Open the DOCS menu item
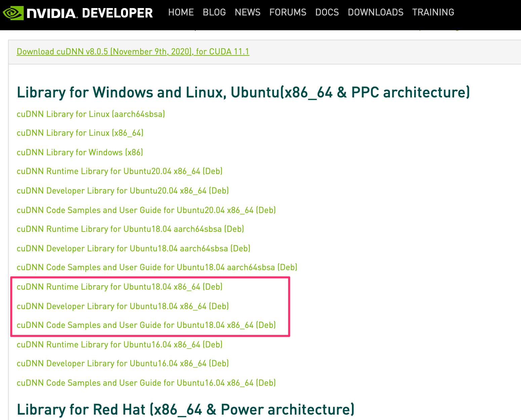This screenshot has height=420, width=521. [327, 12]
